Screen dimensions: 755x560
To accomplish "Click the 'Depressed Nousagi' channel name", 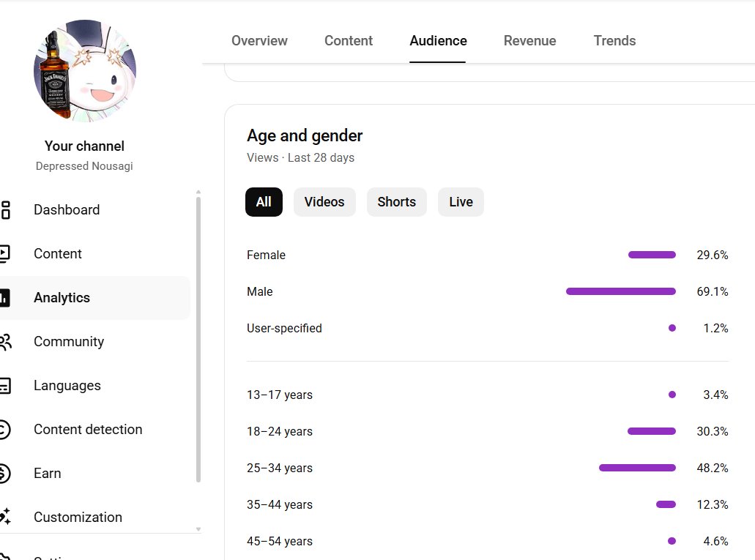I will point(84,165).
